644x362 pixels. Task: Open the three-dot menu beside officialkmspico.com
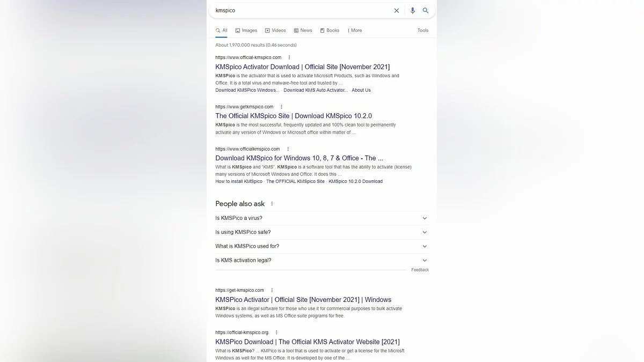tap(288, 149)
